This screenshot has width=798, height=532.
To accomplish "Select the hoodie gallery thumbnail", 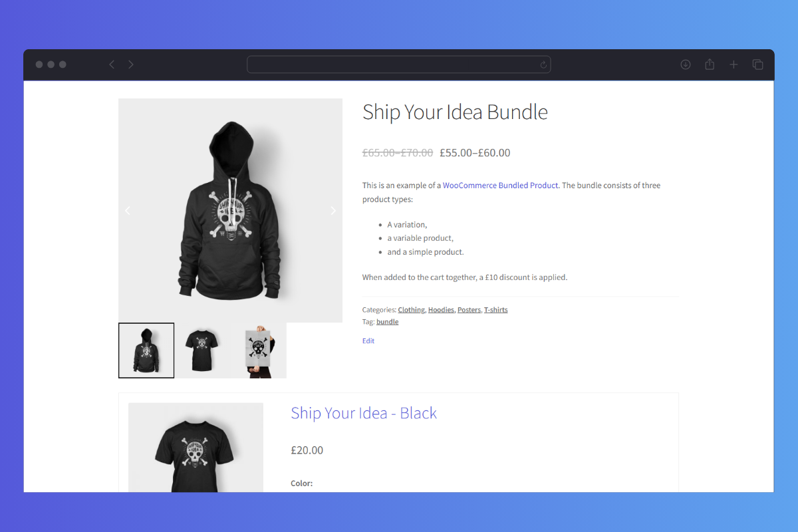I will 146,350.
